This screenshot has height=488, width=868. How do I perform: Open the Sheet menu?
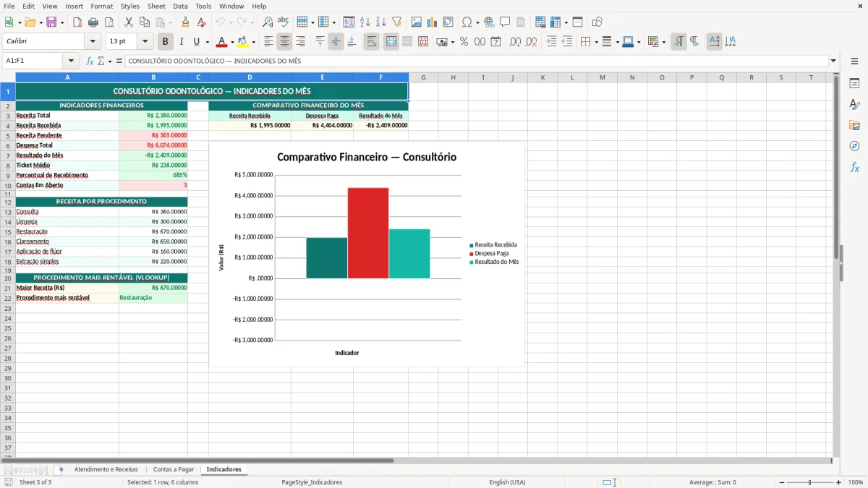pyautogui.click(x=156, y=6)
